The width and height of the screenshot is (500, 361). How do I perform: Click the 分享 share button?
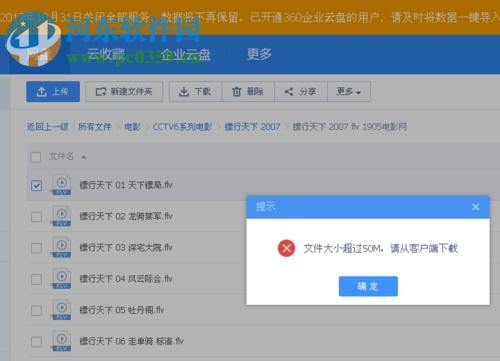[x=301, y=91]
